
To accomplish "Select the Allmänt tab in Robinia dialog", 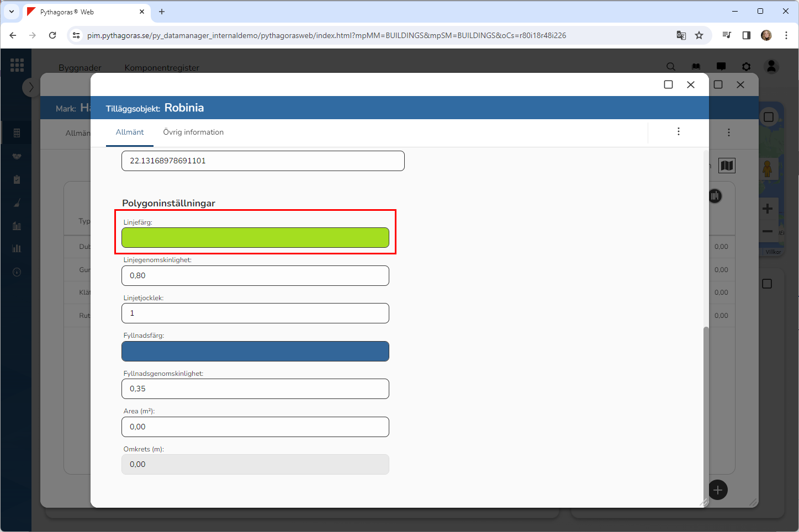I will tap(130, 132).
